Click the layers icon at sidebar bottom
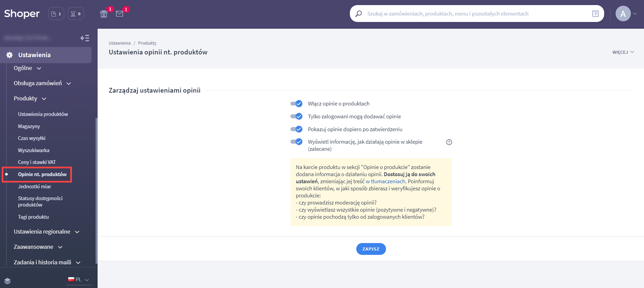The width and height of the screenshot is (644, 288). [7, 281]
